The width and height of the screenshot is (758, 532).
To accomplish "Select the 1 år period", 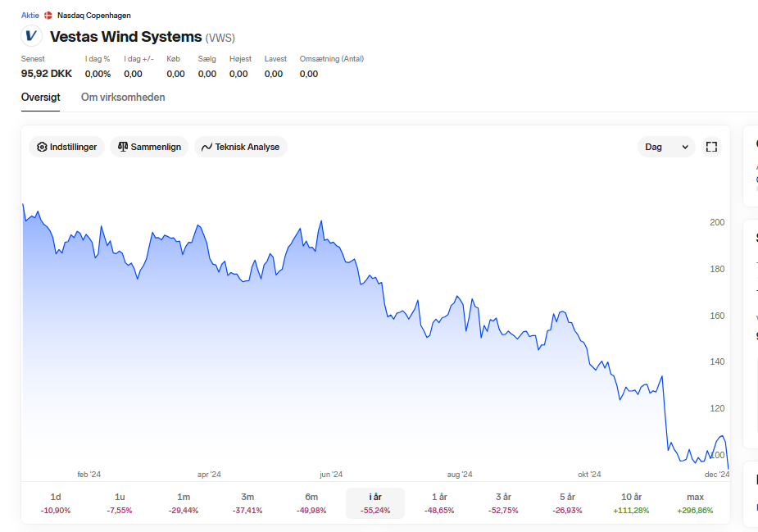I will point(439,503).
